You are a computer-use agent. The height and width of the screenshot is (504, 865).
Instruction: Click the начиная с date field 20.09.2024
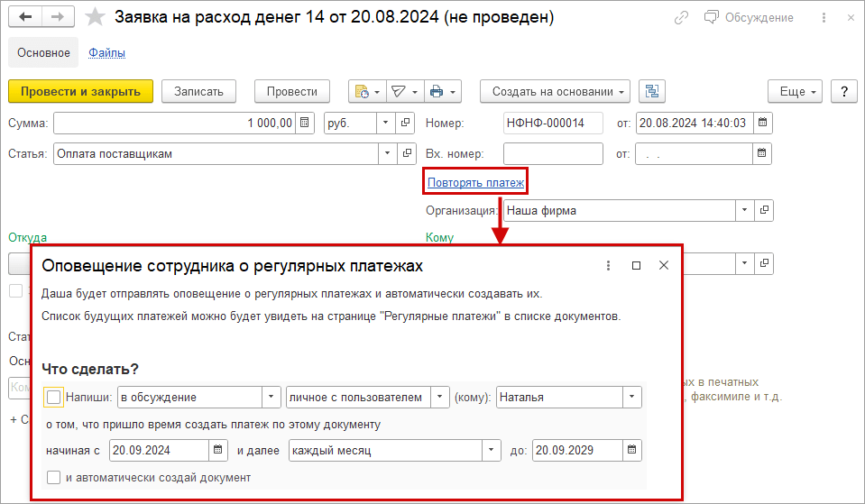160,451
